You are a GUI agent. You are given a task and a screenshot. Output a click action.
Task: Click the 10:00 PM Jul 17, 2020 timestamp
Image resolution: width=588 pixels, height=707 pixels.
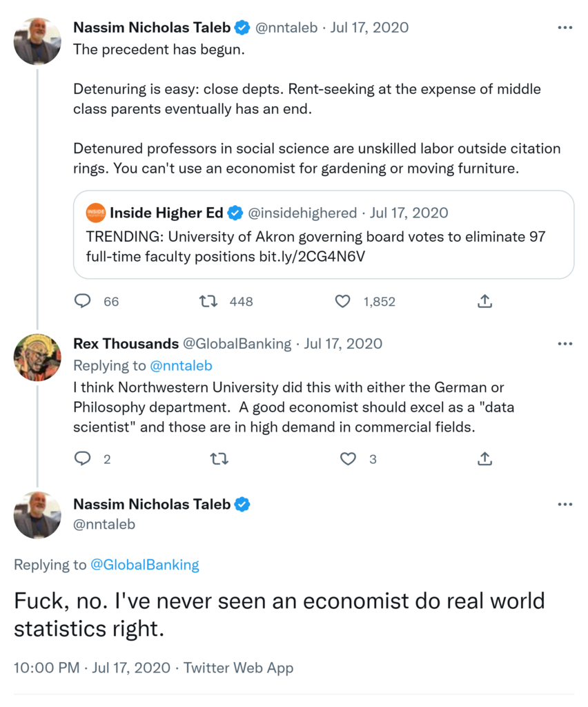tap(92, 668)
